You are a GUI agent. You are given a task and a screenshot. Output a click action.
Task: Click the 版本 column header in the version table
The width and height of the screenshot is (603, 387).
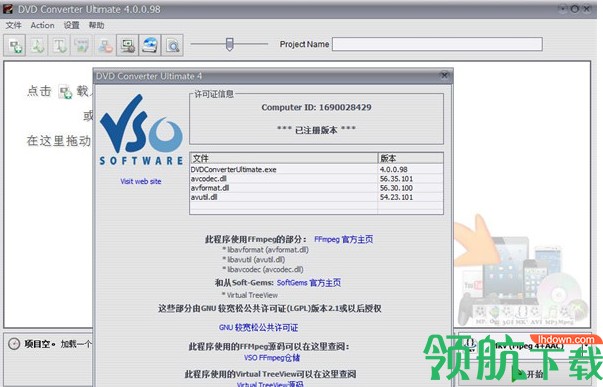click(410, 158)
